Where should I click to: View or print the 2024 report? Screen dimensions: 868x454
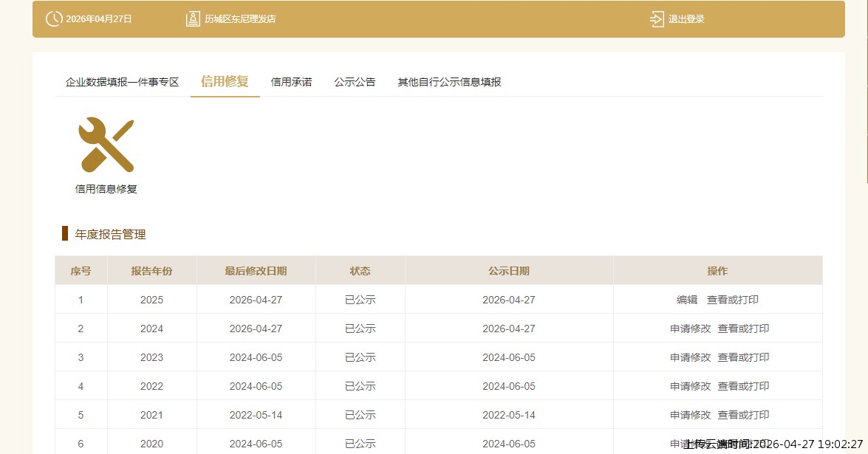(x=743, y=329)
